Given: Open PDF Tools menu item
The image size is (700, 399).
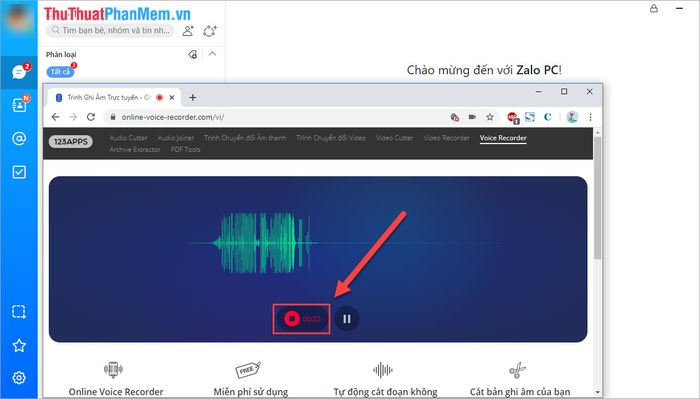Looking at the screenshot, I should (x=185, y=150).
